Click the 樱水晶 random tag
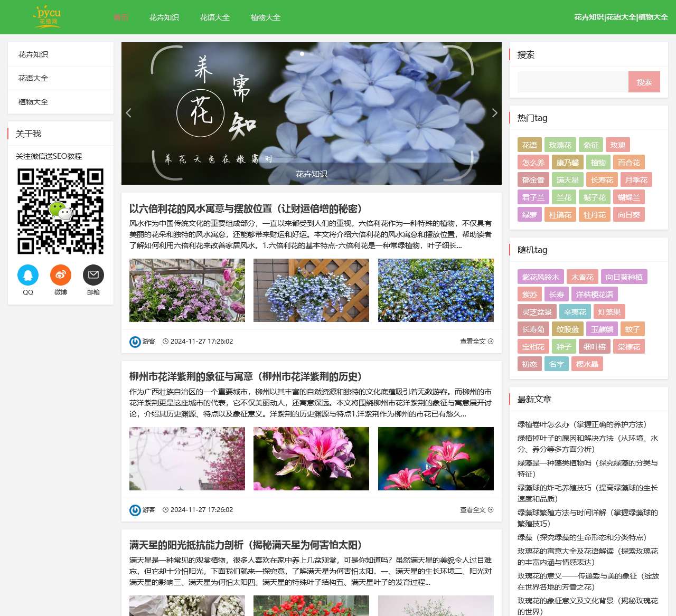Viewport: 676px width, 616px height. click(x=587, y=364)
